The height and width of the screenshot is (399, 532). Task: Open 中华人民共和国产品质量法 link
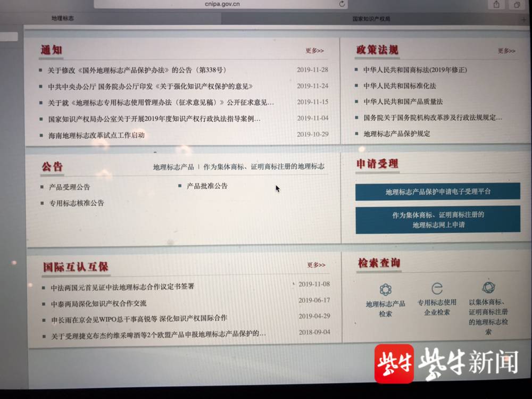(x=403, y=102)
